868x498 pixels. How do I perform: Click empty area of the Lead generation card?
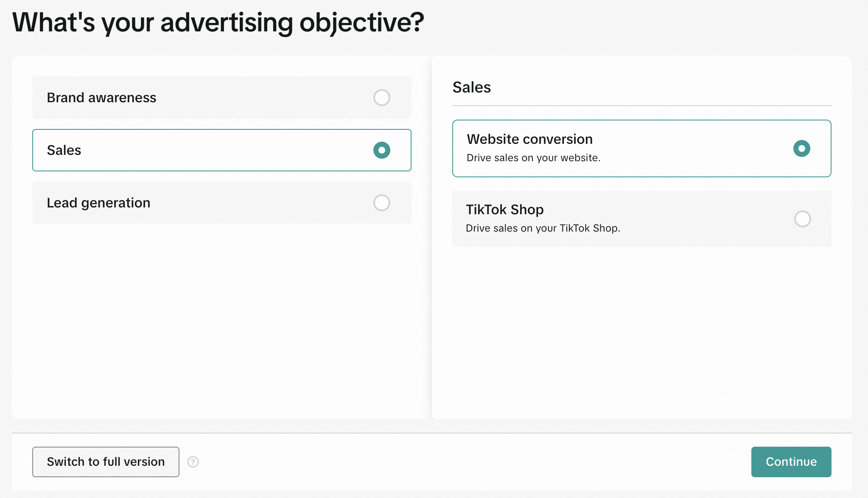(x=263, y=203)
